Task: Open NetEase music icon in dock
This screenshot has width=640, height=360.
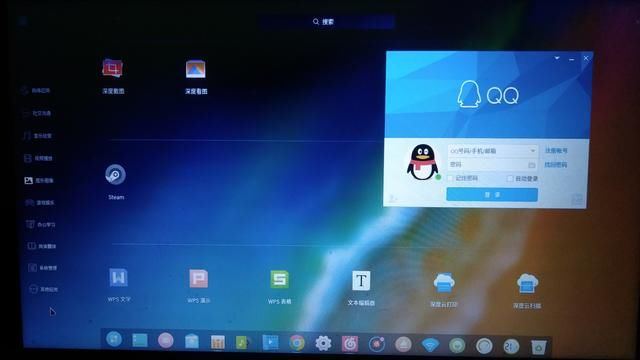Action: coord(350,344)
